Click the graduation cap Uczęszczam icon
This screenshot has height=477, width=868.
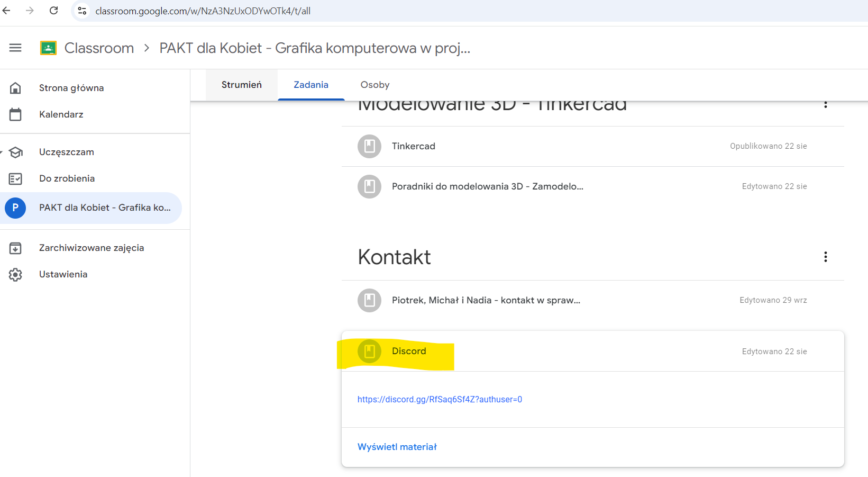pyautogui.click(x=15, y=152)
